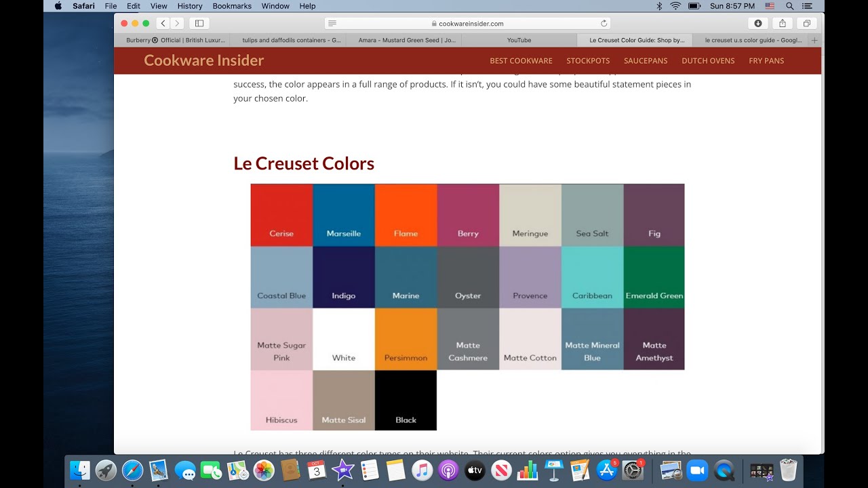Toggle Reader view icon in address bar
Image resolution: width=868 pixels, height=488 pixels.
tap(332, 23)
